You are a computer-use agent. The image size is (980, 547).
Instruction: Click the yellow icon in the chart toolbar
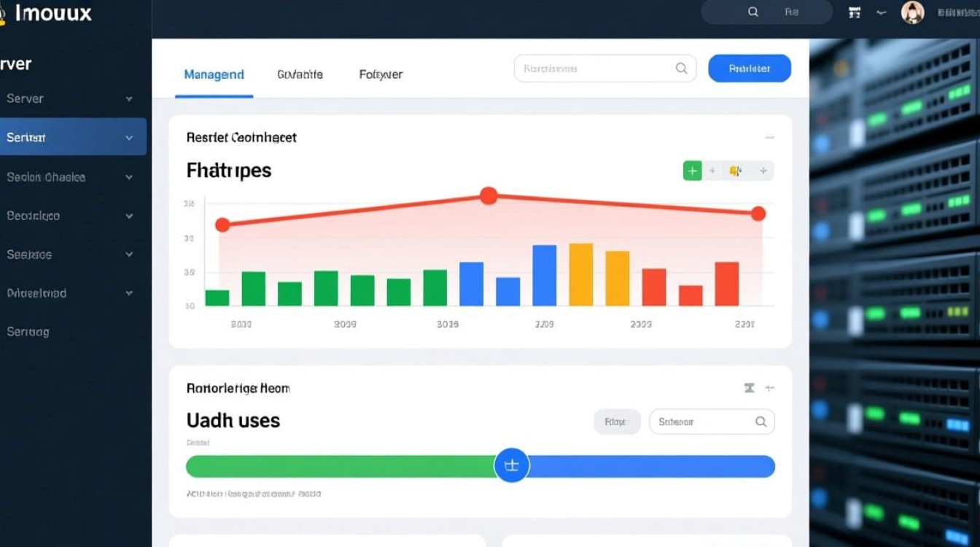[x=735, y=171]
